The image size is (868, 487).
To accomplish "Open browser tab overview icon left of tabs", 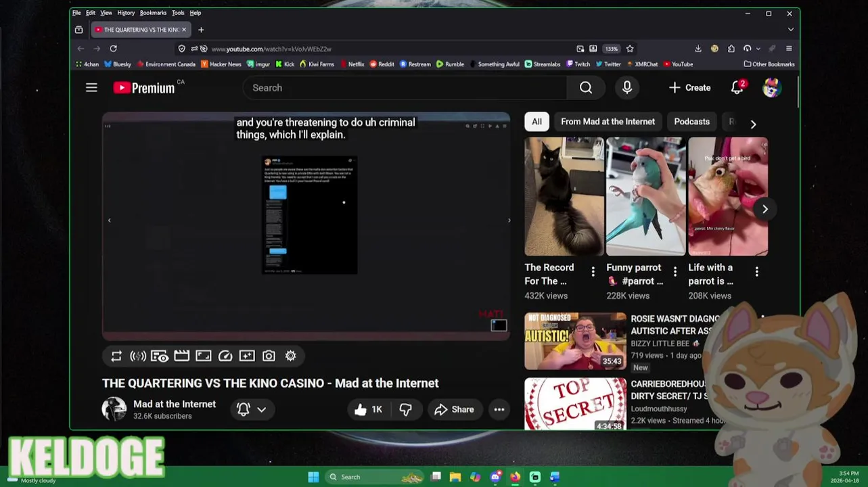I will coord(79,30).
